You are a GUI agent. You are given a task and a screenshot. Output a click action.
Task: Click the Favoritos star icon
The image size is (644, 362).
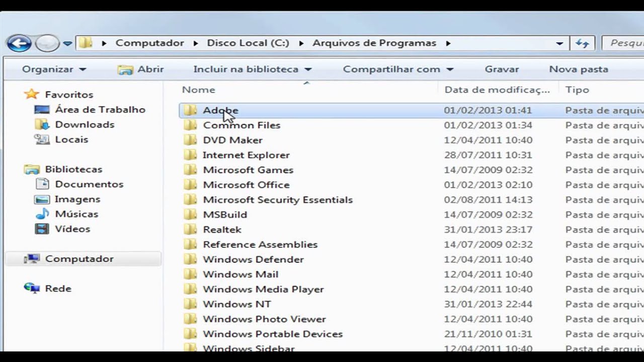(32, 95)
